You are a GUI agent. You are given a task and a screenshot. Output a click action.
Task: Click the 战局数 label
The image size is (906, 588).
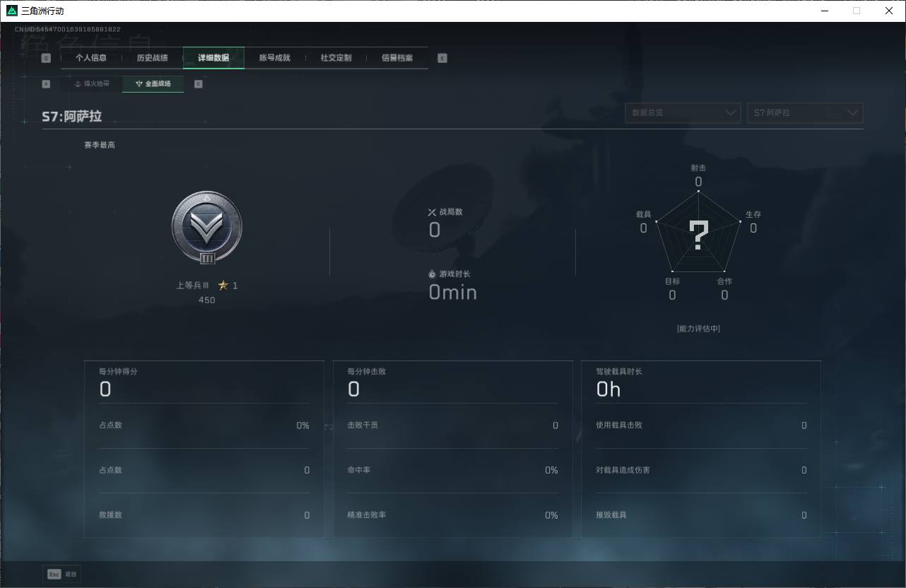451,212
